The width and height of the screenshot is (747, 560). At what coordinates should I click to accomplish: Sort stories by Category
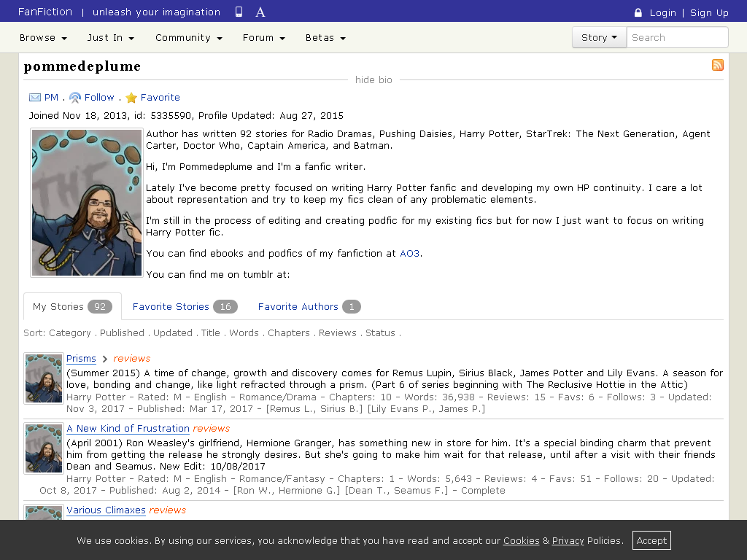69,332
